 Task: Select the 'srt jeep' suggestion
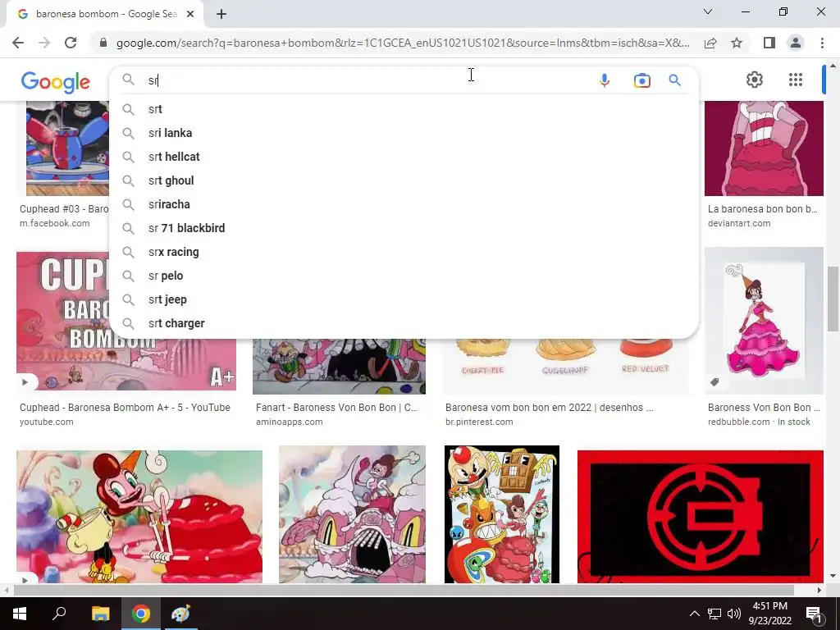[404, 299]
